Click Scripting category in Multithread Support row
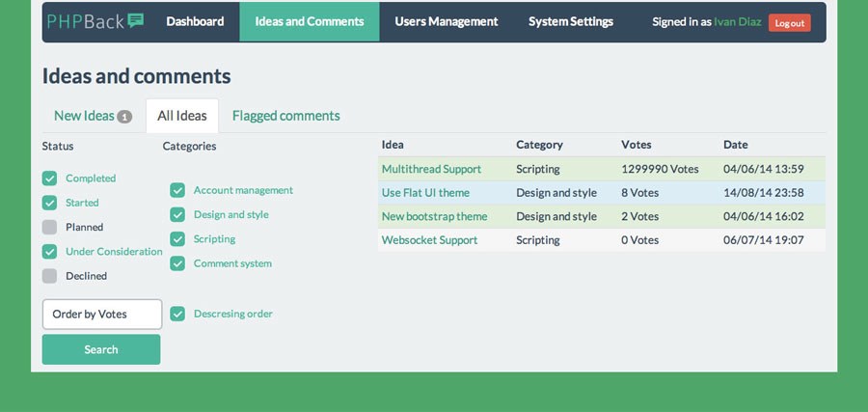The height and width of the screenshot is (412, 868). [538, 169]
